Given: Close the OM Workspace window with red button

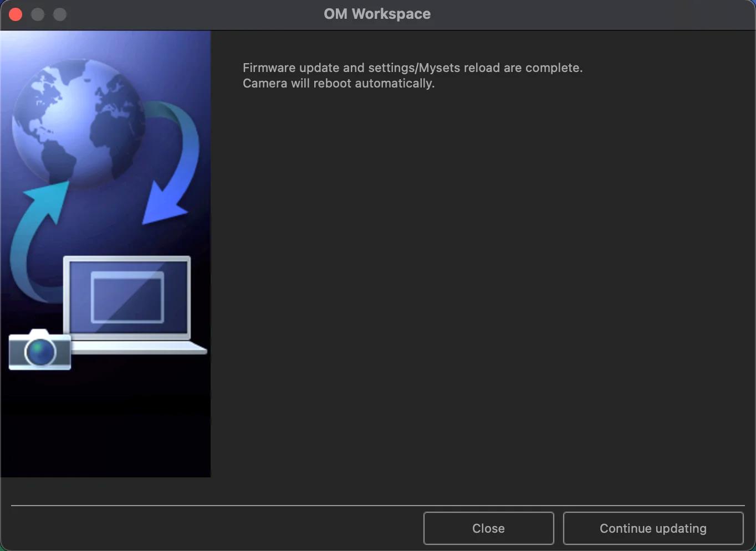Looking at the screenshot, I should 16,14.
